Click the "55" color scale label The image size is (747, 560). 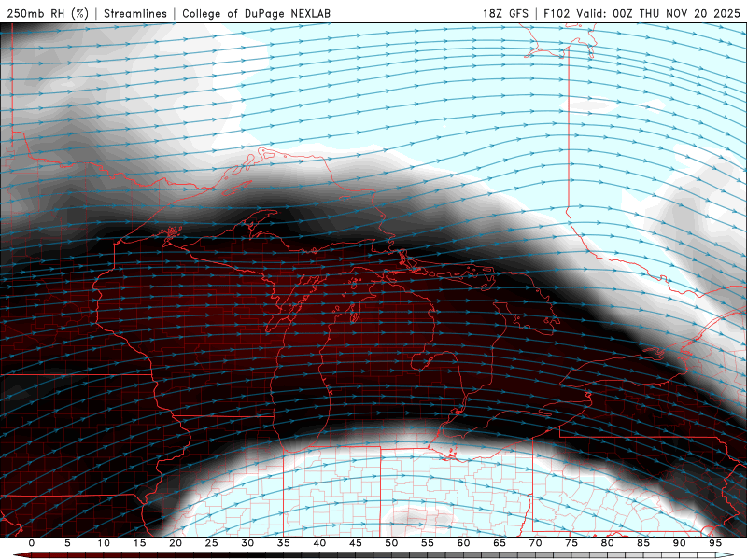[428, 543]
